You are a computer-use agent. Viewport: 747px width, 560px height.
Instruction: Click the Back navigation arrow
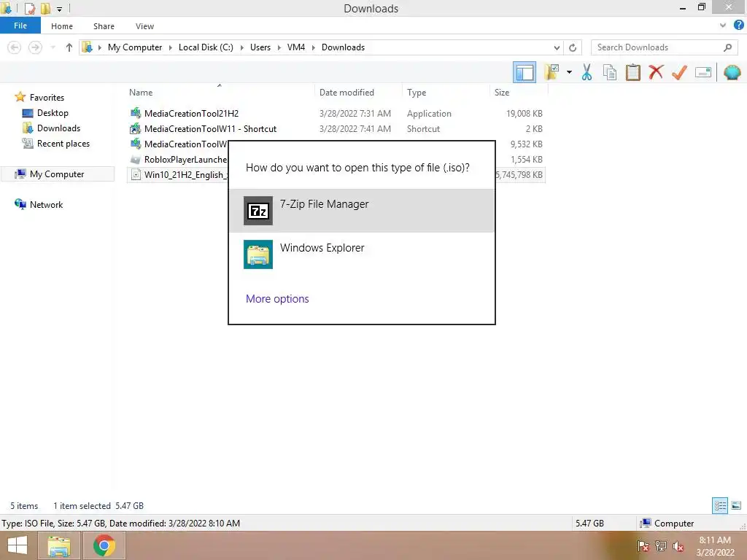tap(15, 47)
